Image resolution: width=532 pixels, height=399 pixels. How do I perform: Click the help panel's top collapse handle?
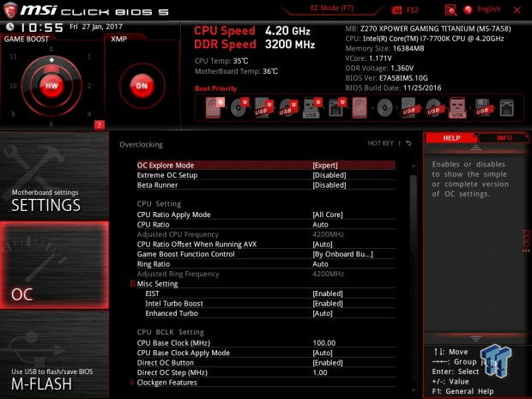click(x=475, y=148)
